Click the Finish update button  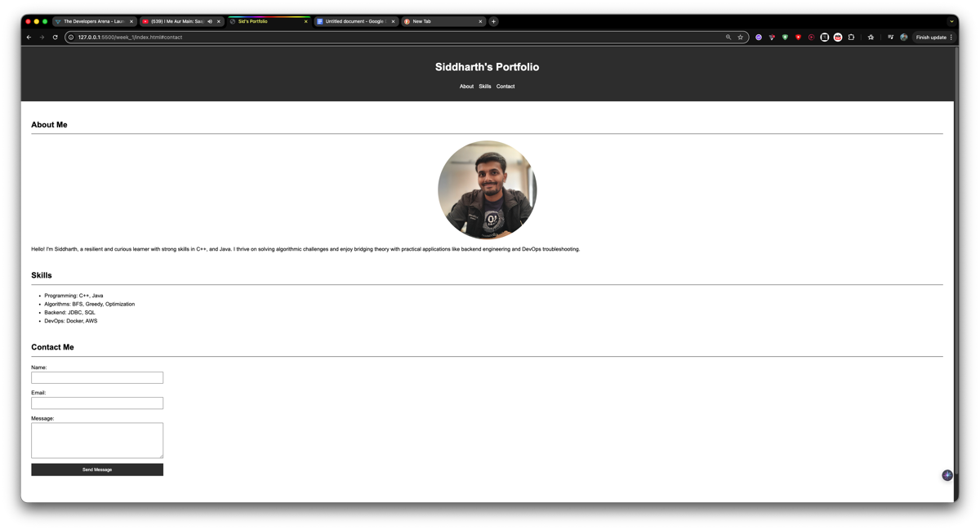tap(931, 37)
